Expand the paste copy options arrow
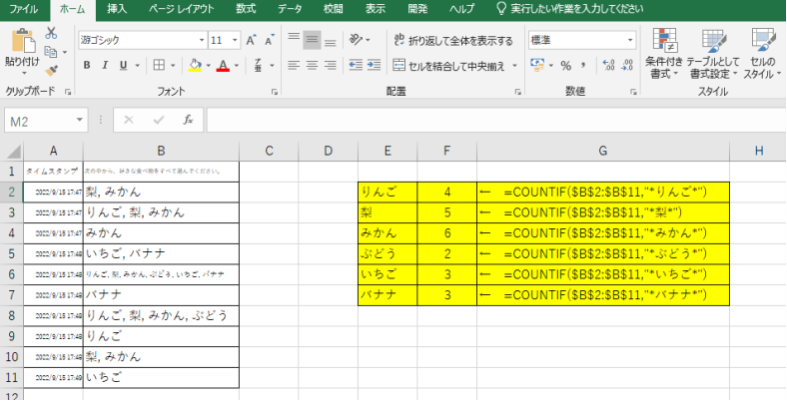Viewport: 787px width, 401px height. [x=65, y=52]
